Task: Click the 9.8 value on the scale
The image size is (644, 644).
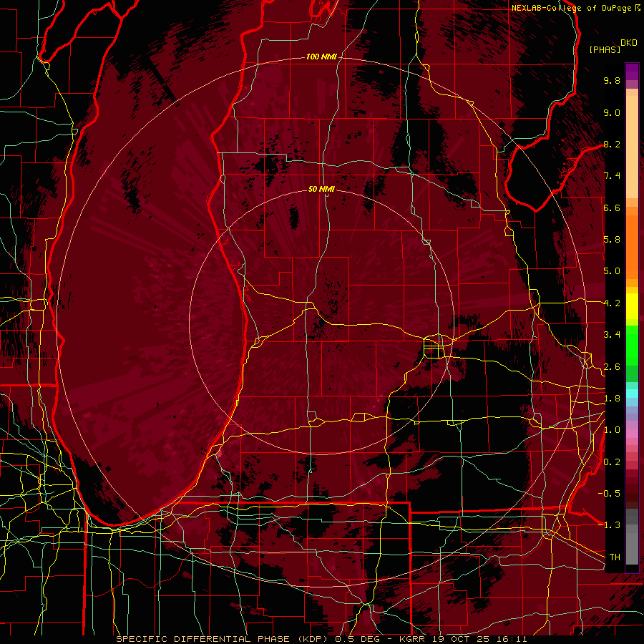Action: point(612,80)
